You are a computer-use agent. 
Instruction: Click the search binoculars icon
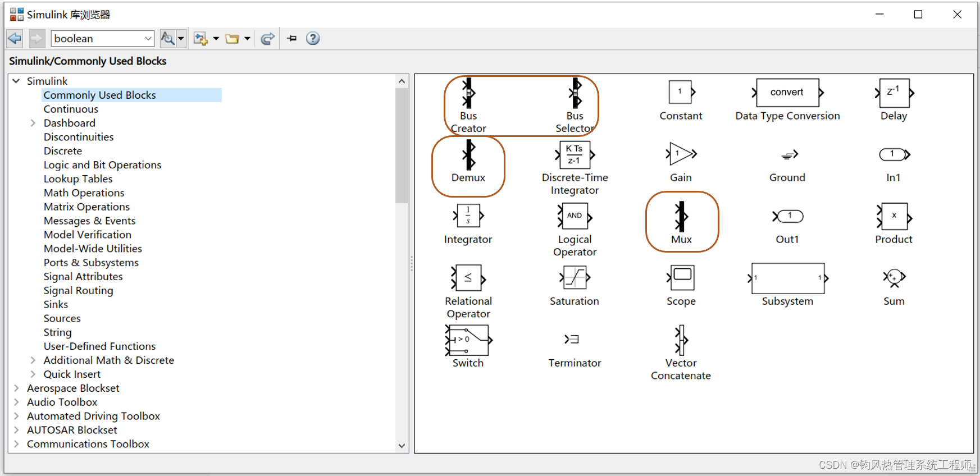[x=167, y=38]
